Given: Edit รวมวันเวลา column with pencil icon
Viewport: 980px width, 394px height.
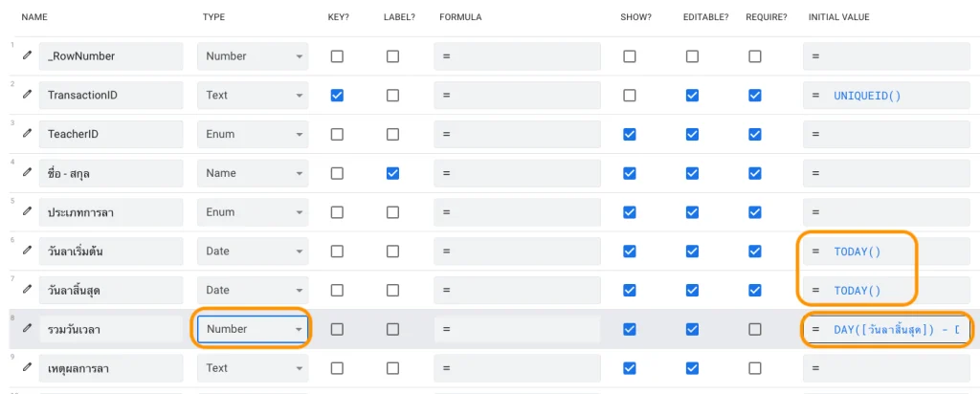Looking at the screenshot, I should coord(27,329).
